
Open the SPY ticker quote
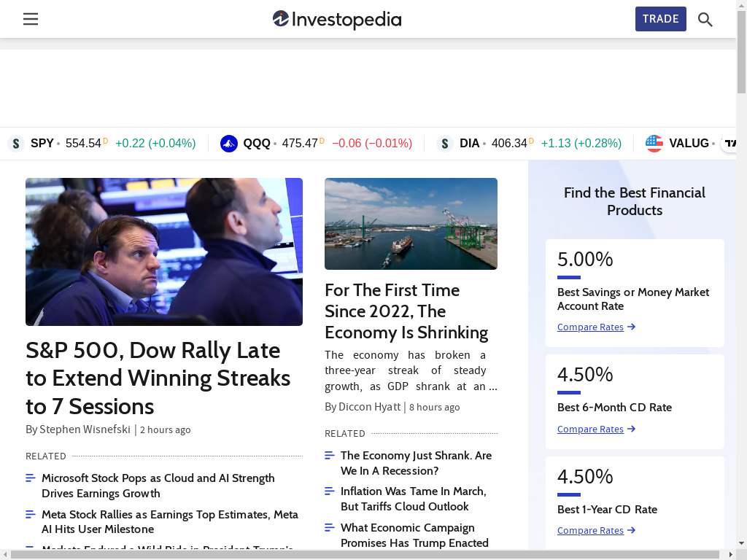click(102, 144)
